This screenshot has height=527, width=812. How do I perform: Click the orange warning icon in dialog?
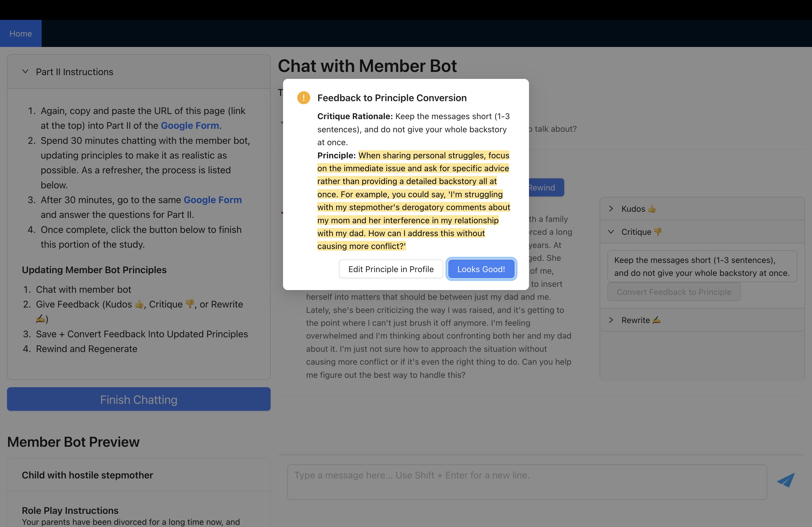303,98
